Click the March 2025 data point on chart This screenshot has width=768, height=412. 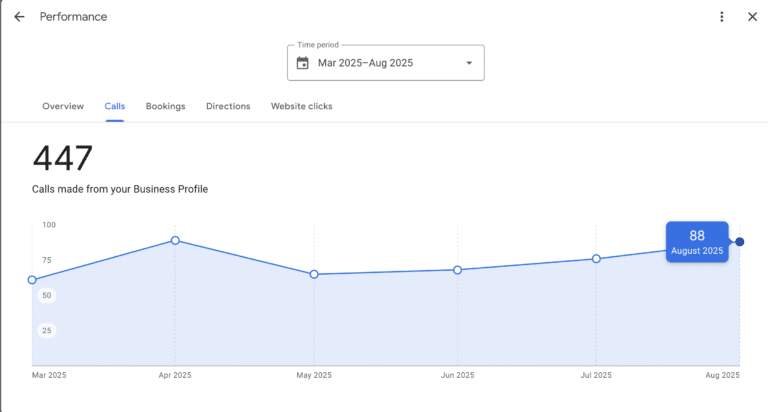click(x=32, y=280)
